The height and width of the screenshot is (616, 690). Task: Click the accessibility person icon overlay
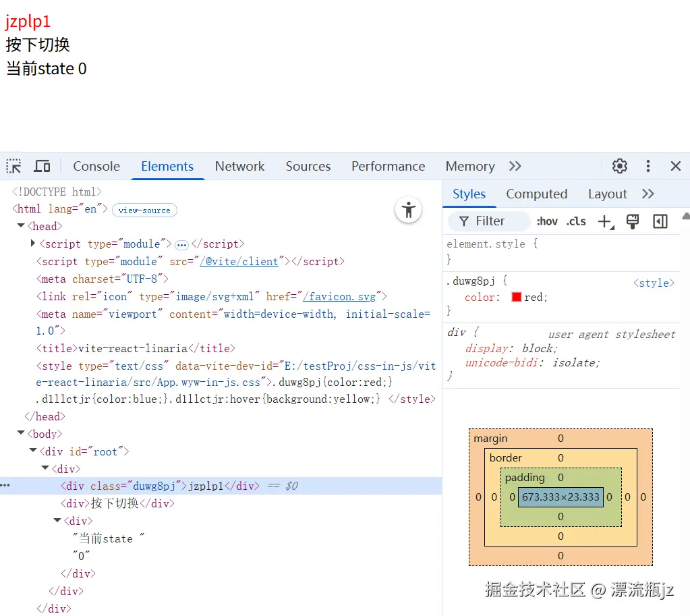408,210
